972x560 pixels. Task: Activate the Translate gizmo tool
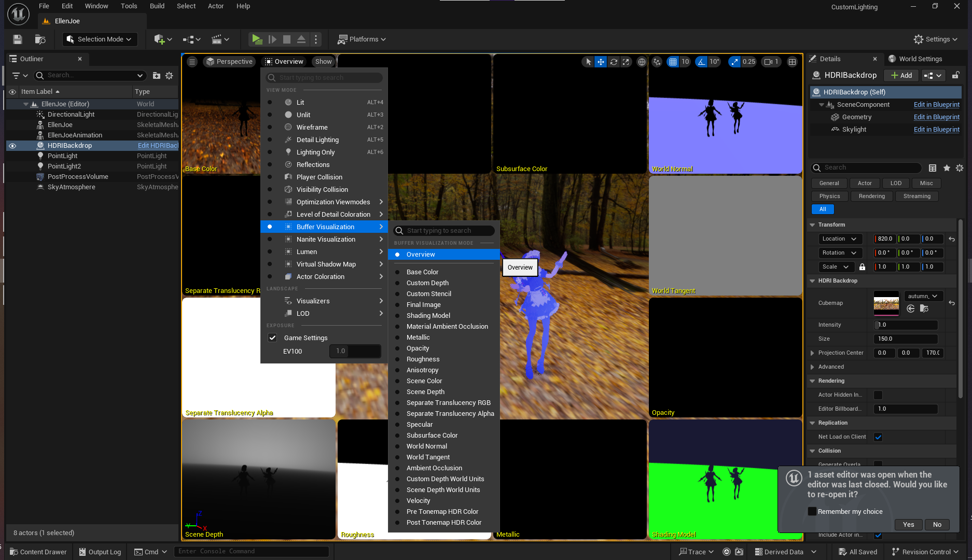pyautogui.click(x=601, y=62)
